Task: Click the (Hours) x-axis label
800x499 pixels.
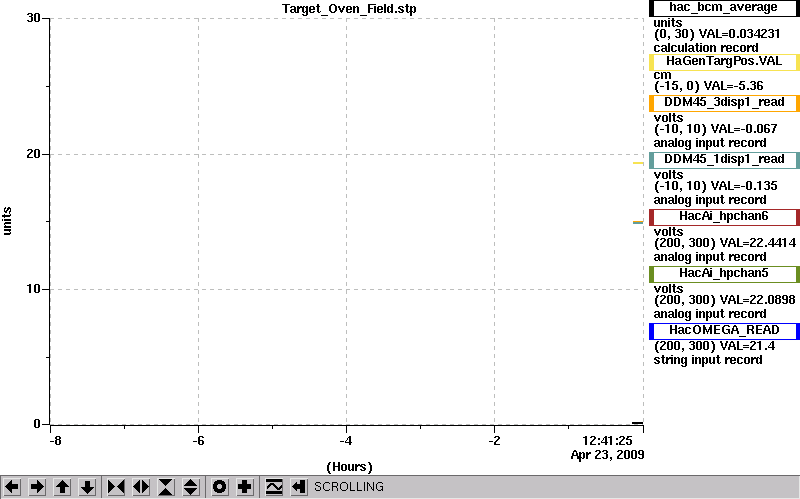Action: coord(349,467)
